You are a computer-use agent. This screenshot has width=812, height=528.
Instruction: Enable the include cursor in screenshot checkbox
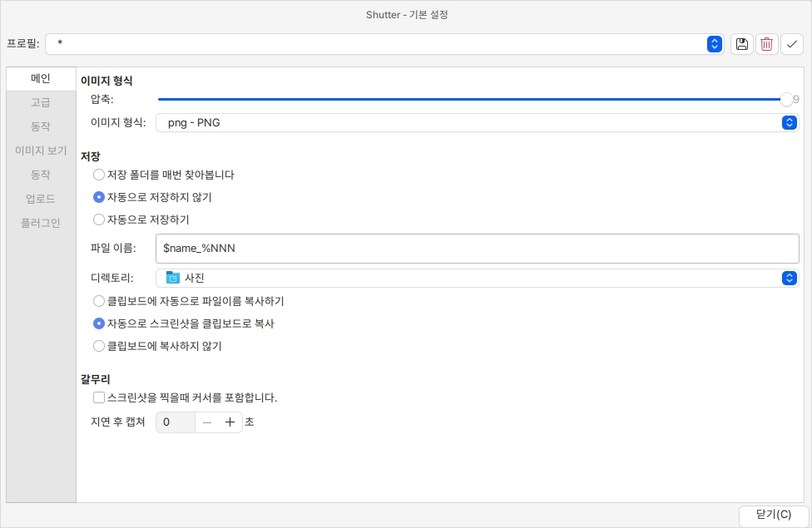click(x=99, y=398)
